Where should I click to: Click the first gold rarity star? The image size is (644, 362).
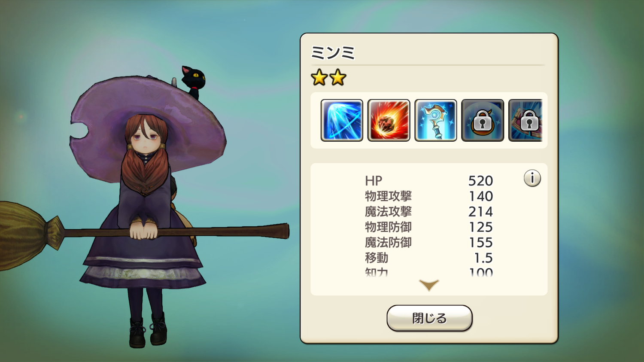coord(319,78)
